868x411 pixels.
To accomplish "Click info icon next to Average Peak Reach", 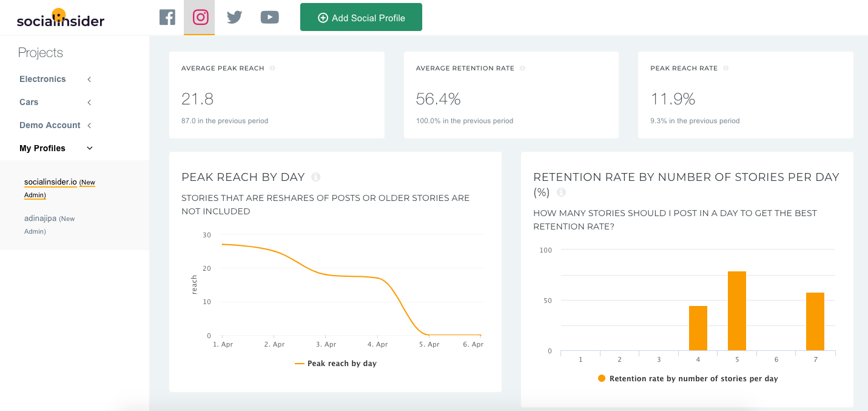I will pos(272,69).
